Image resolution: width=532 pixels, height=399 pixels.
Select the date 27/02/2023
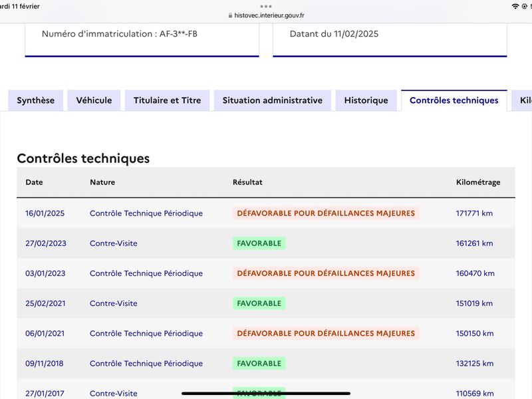click(46, 243)
